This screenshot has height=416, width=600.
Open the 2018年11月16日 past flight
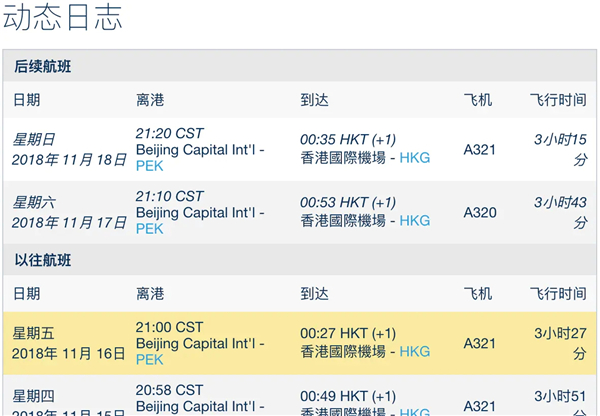[69, 353]
